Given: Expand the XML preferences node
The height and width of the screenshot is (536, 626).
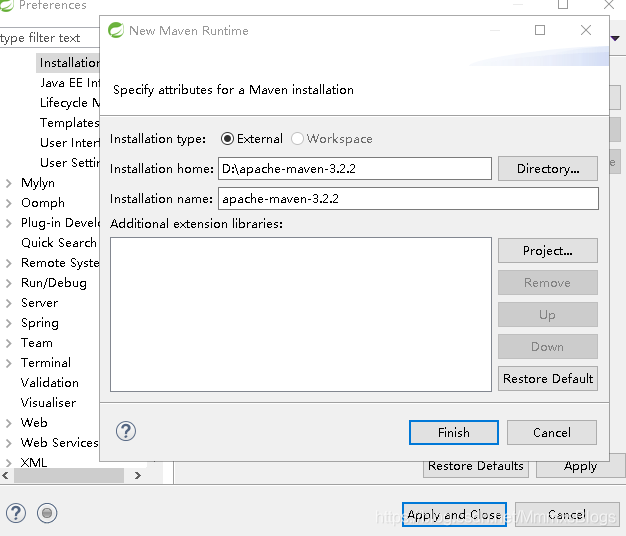Looking at the screenshot, I should [9, 463].
